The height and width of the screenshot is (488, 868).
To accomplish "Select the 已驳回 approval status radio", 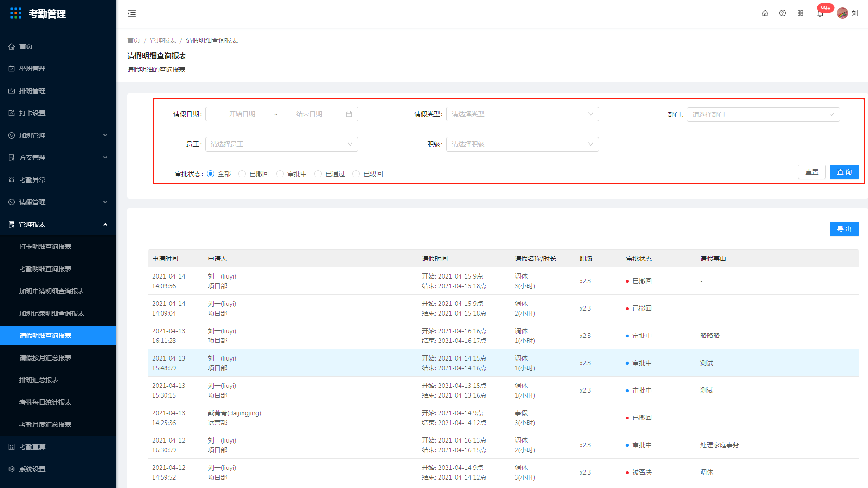I will (356, 174).
